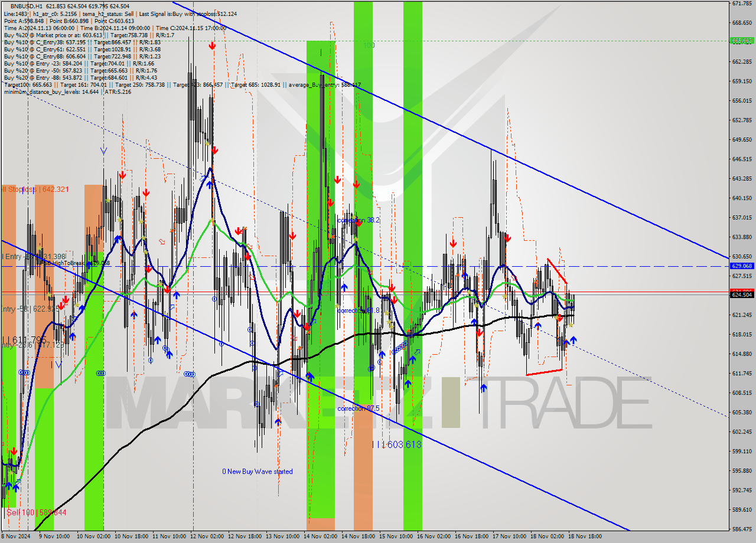
Task: Click the green 665.663 price tag
Action: pyautogui.click(x=742, y=41)
